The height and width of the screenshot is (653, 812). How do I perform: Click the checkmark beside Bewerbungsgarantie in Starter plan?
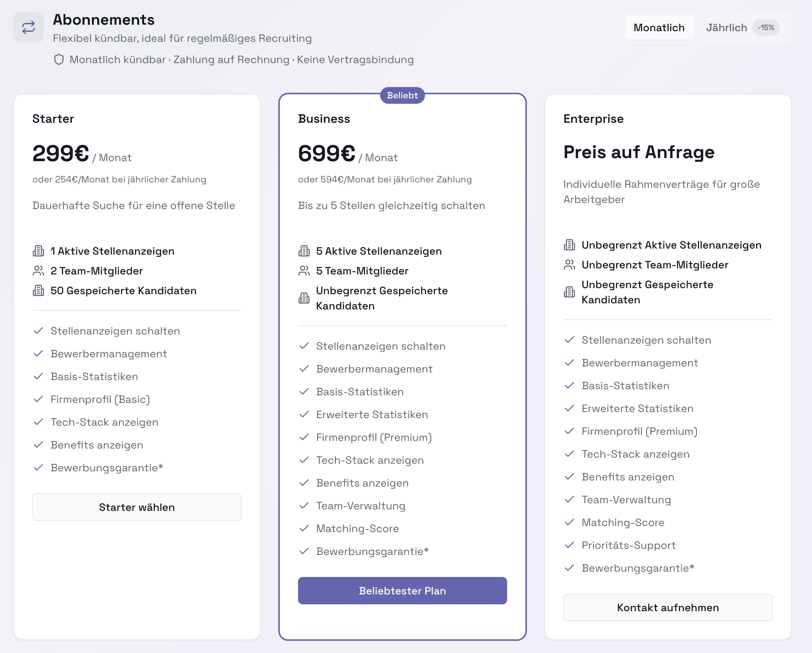point(38,468)
